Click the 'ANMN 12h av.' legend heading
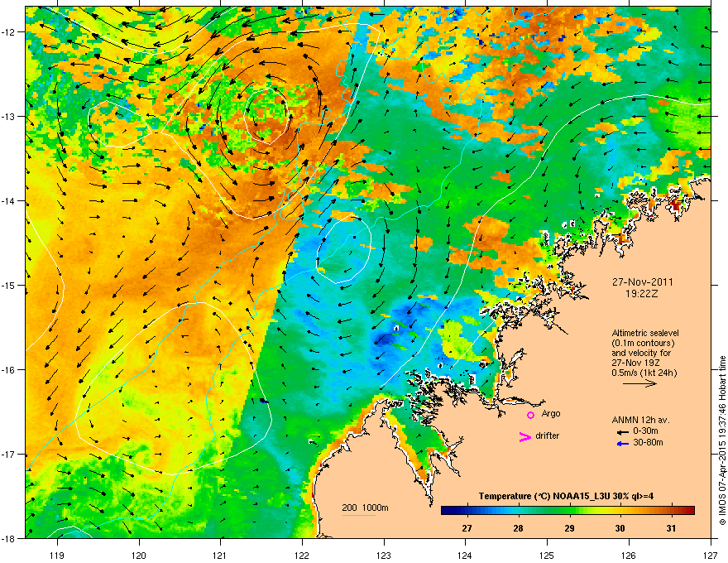This screenshot has width=728, height=563. pos(640,420)
